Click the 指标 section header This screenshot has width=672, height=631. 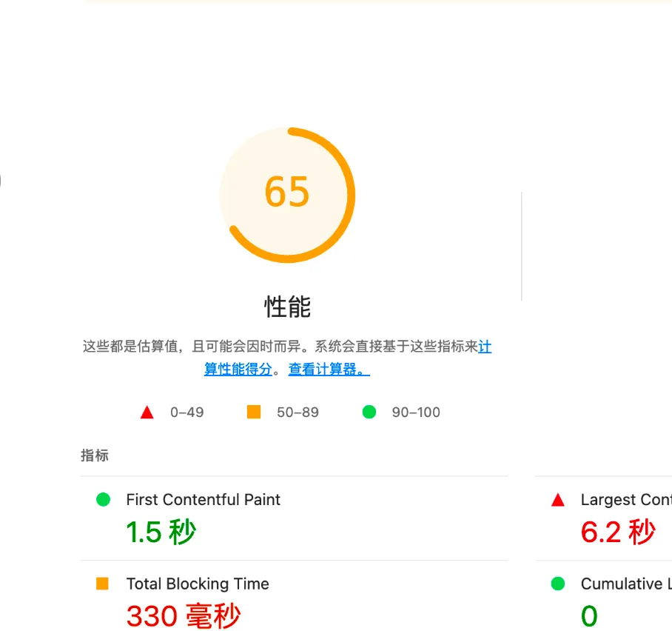click(x=95, y=455)
